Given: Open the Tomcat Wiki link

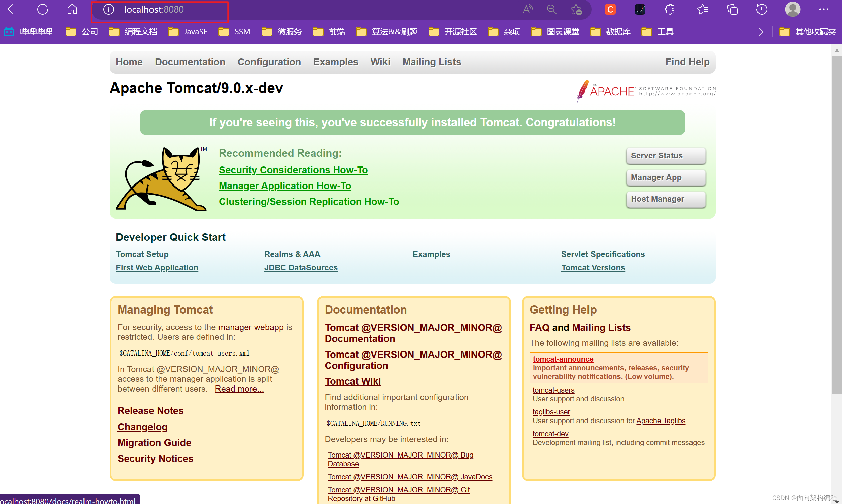Looking at the screenshot, I should [352, 382].
